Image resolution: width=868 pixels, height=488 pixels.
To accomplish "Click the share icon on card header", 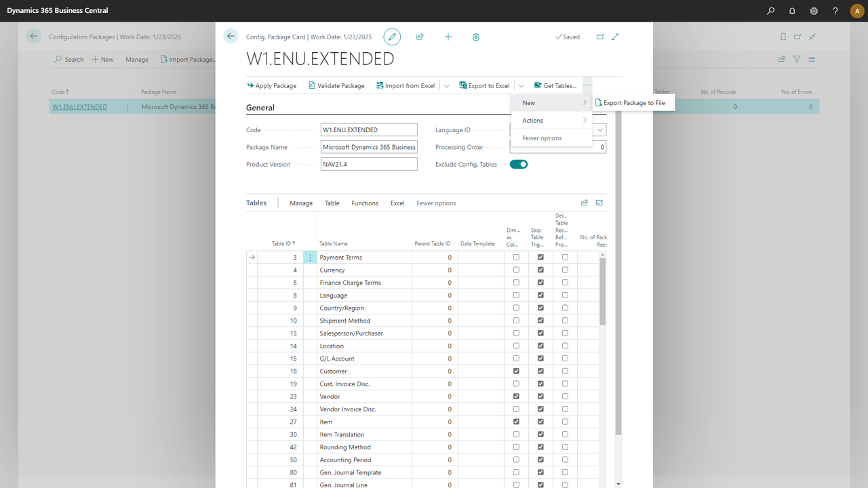I will [x=420, y=37].
